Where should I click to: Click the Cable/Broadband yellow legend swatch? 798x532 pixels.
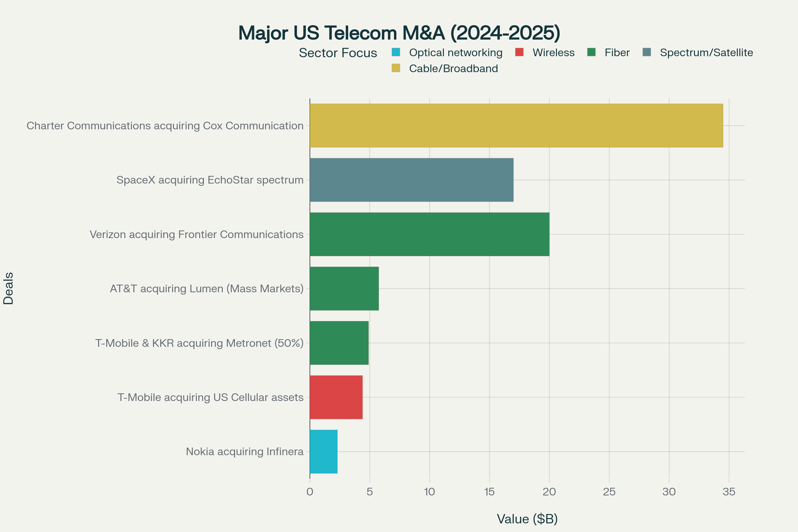click(396, 68)
